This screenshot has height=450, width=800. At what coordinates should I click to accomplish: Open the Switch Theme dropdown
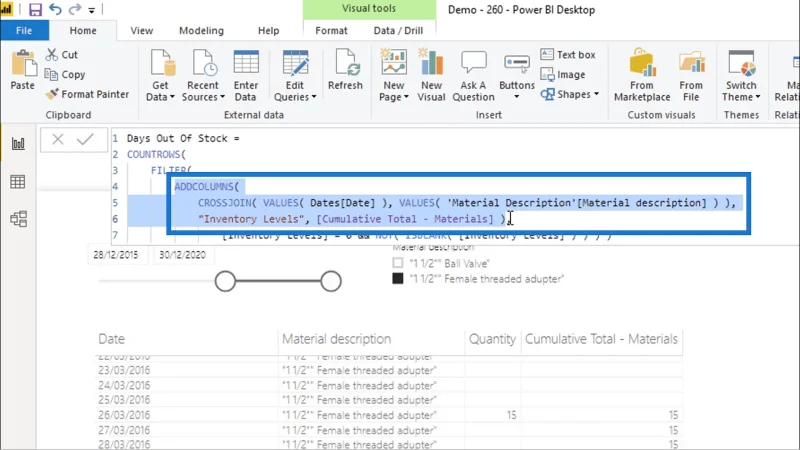click(x=741, y=76)
